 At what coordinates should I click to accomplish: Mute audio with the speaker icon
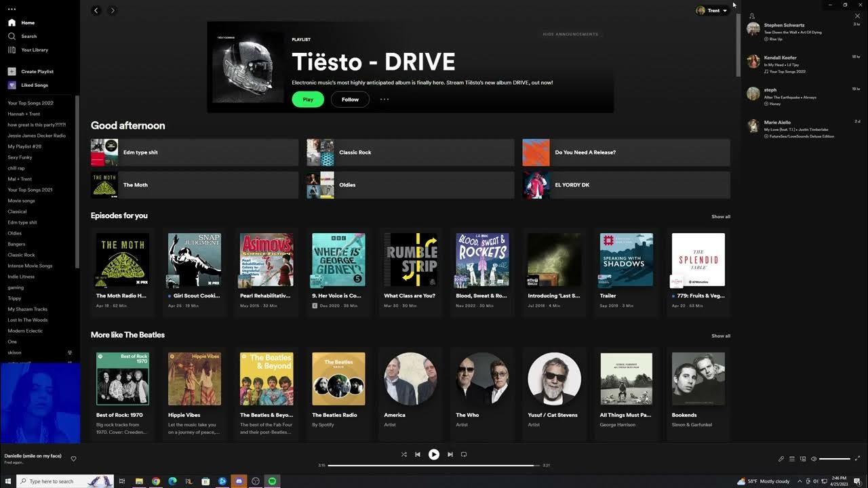814,459
